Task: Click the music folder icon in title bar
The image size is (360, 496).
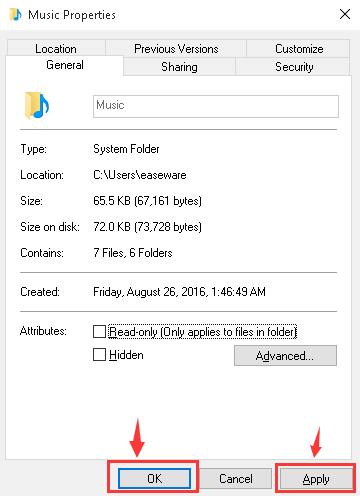Action: [15, 15]
